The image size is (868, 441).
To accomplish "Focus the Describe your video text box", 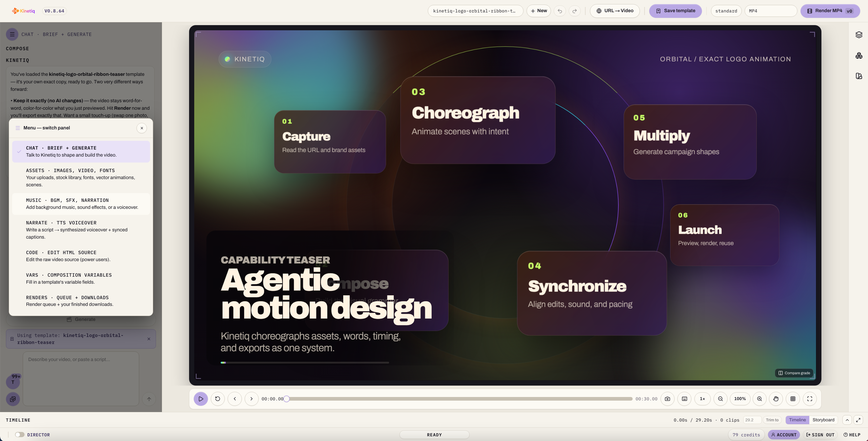I will [x=81, y=379].
